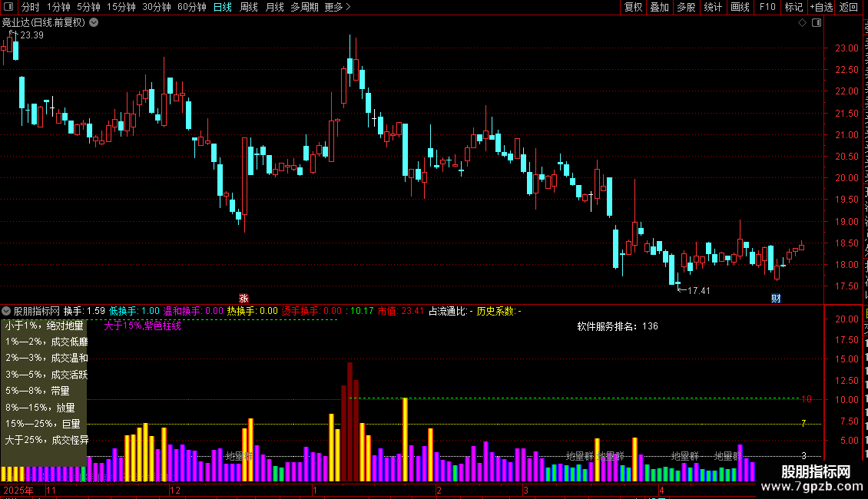Add stock via +自选 button
Screen dimensions: 868x499
[x=821, y=7]
